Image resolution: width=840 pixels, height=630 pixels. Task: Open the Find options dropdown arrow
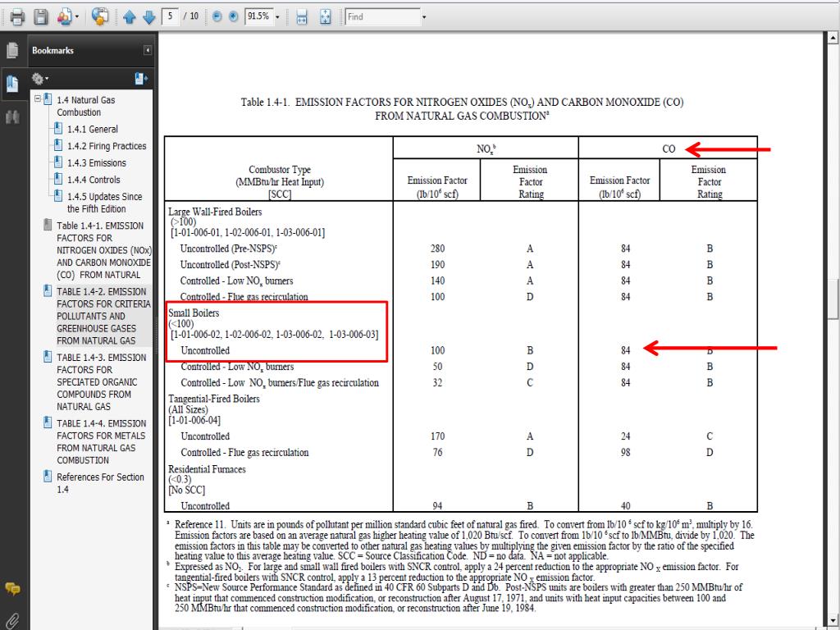click(x=424, y=17)
